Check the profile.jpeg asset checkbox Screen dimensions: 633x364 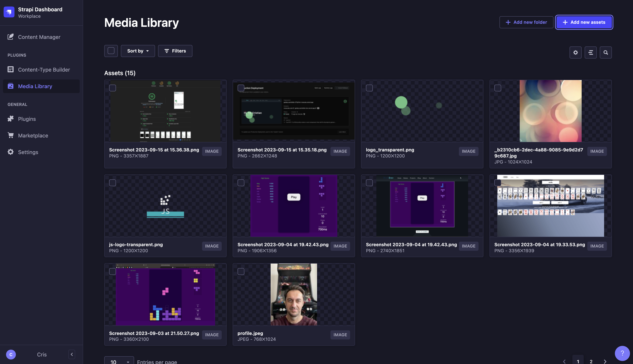click(x=241, y=271)
